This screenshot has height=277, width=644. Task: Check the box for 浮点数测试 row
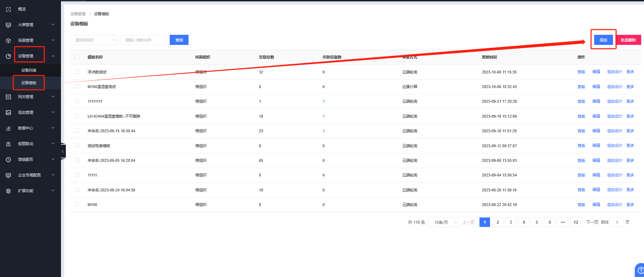tap(77, 72)
